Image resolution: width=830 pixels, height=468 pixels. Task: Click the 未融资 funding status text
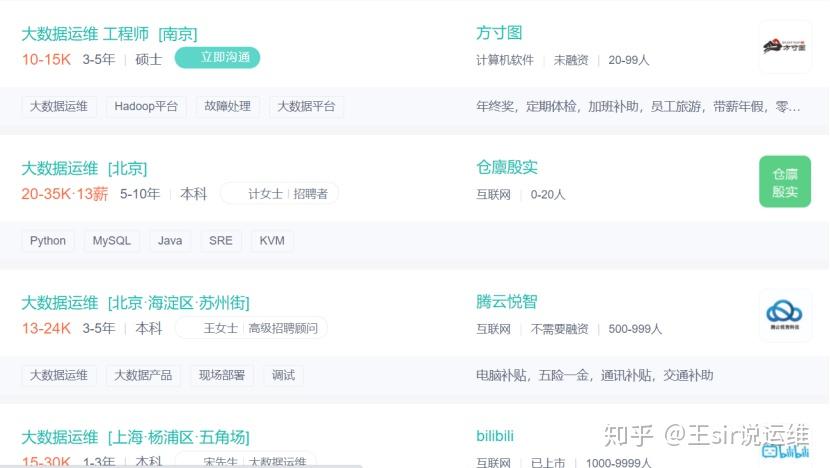pyautogui.click(x=571, y=60)
